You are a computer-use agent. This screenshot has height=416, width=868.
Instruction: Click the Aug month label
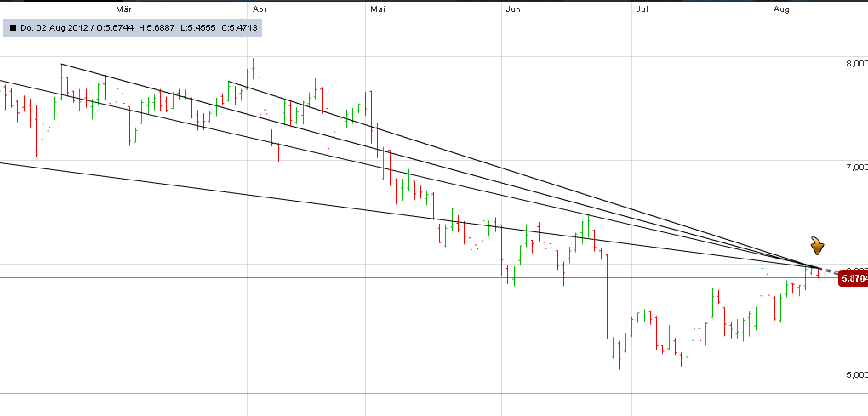[x=783, y=9]
